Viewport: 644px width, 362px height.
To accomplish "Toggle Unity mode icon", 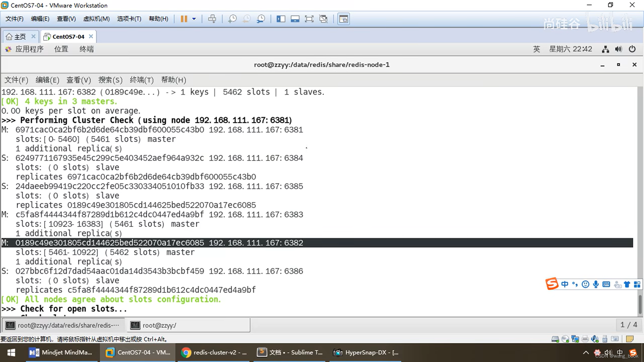I will click(x=323, y=19).
